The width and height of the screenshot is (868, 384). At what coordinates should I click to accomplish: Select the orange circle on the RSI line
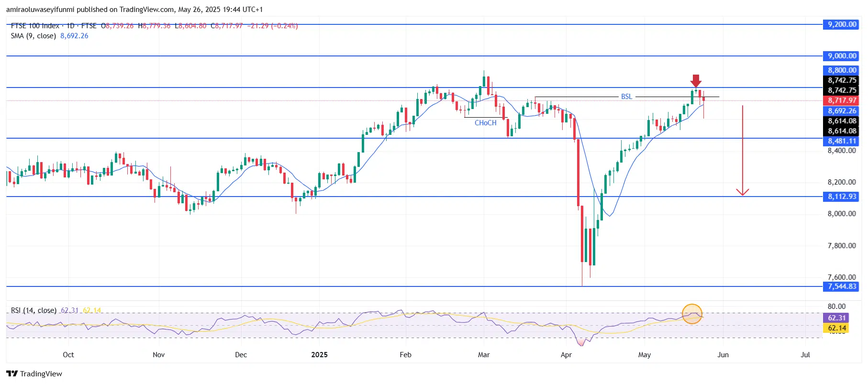692,314
